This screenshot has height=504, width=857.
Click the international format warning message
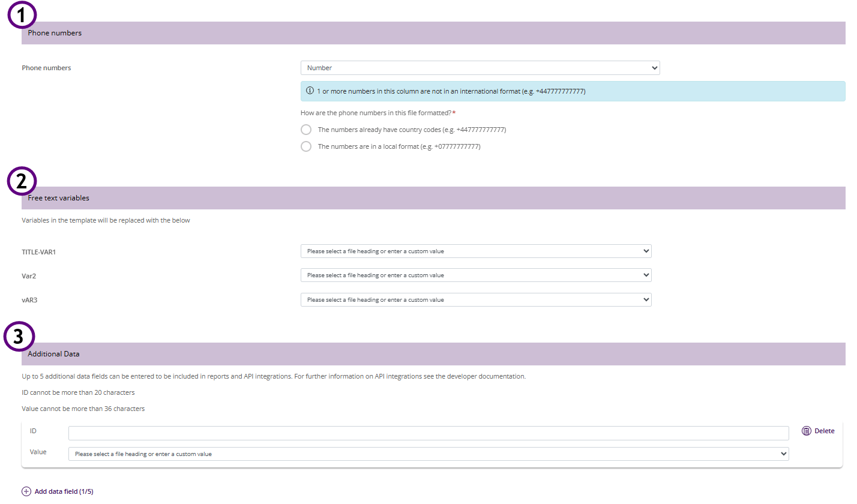[573, 91]
